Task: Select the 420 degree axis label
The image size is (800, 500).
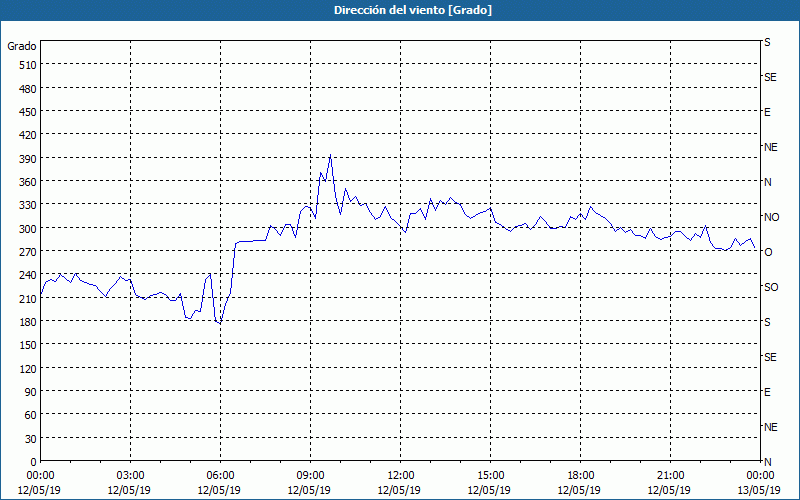Action: coord(28,135)
